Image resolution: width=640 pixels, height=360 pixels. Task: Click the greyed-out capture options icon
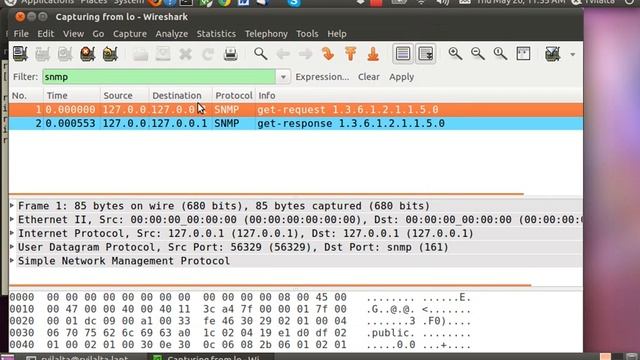42,54
